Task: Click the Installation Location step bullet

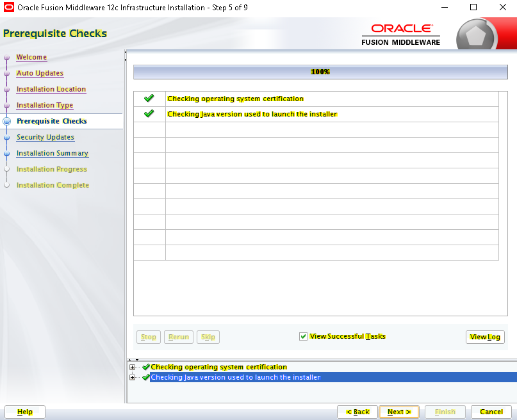Action: point(6,89)
